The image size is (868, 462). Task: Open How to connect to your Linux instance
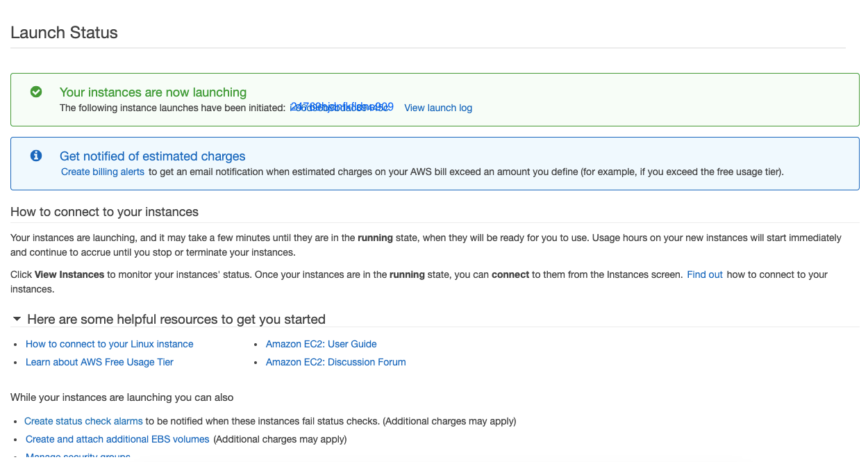pos(110,344)
